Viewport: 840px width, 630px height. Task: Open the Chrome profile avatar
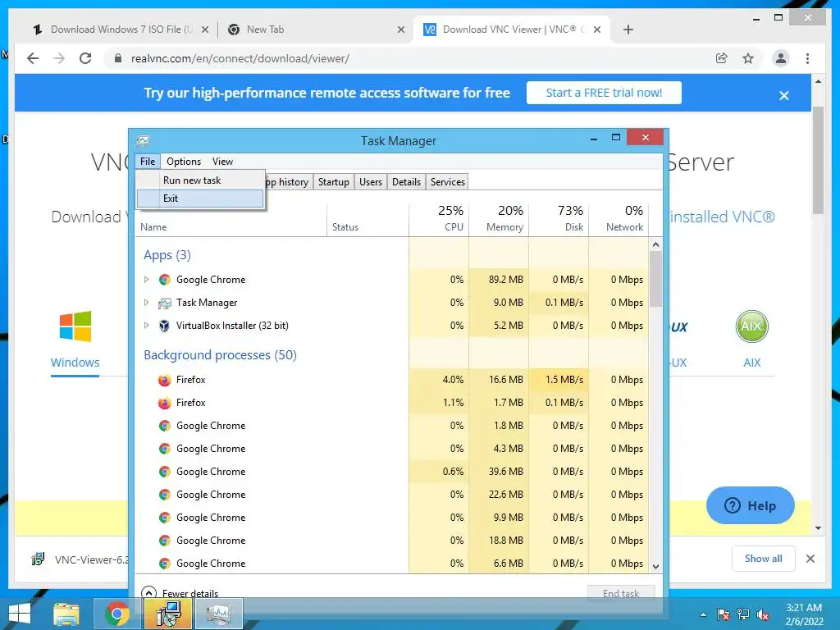coord(781,58)
